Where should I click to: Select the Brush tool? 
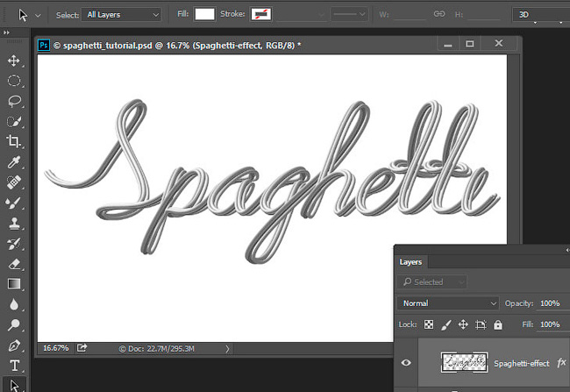click(14, 203)
